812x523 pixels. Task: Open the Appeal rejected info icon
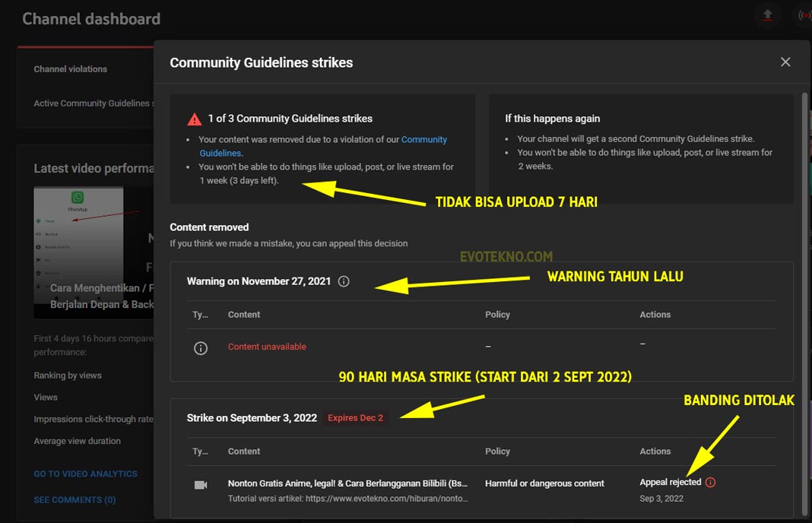(x=711, y=483)
